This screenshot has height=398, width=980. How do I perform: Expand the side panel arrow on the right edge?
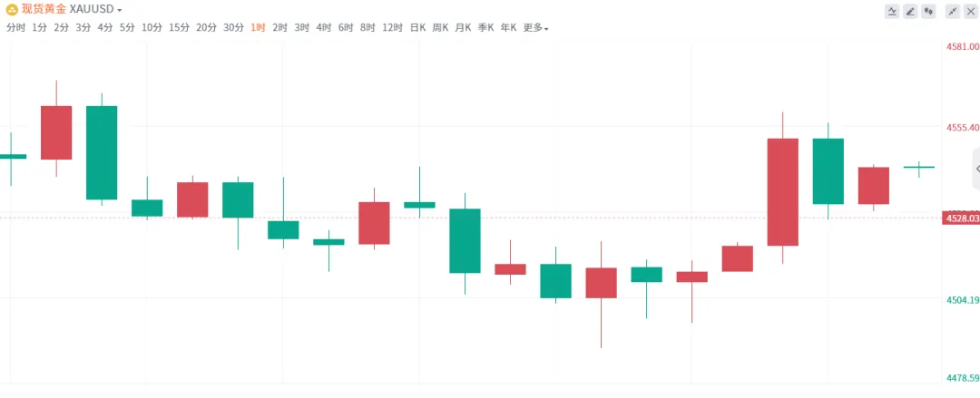(x=976, y=169)
